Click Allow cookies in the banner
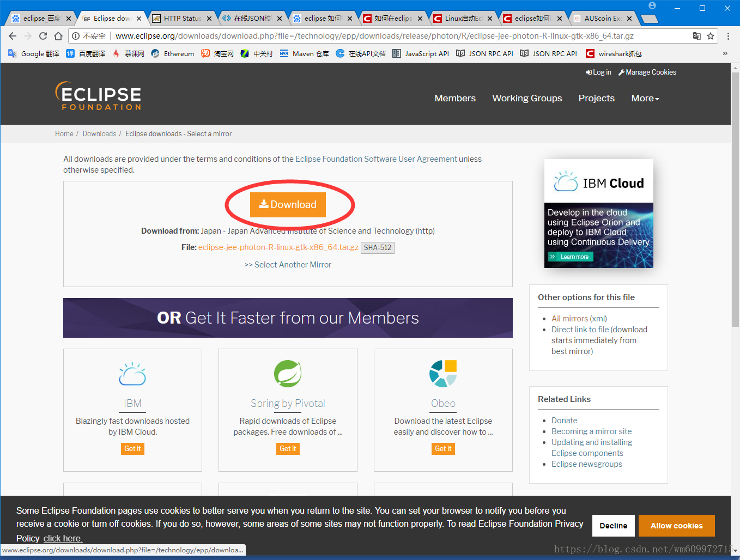740x560 pixels. tap(676, 526)
